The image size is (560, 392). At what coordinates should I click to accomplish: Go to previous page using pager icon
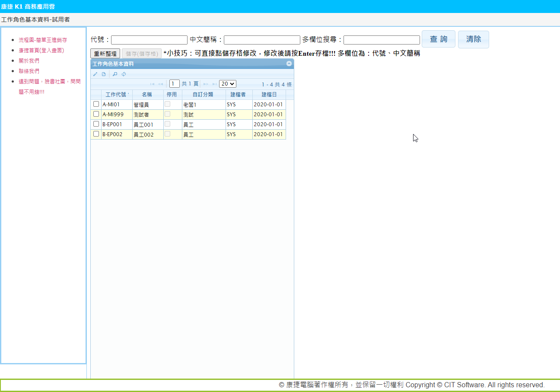tap(160, 84)
